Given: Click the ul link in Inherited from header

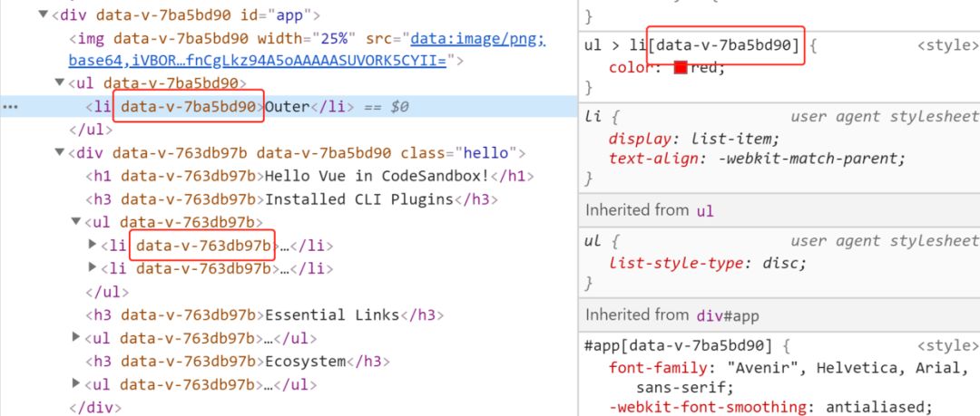Looking at the screenshot, I should pos(705,210).
